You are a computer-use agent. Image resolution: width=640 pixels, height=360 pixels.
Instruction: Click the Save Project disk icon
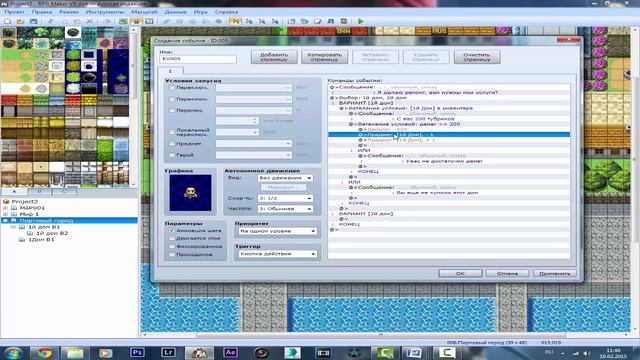coord(33,21)
